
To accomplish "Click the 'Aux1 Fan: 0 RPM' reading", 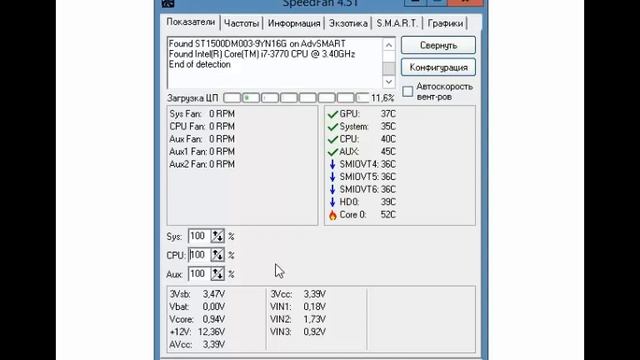I will click(202, 152).
